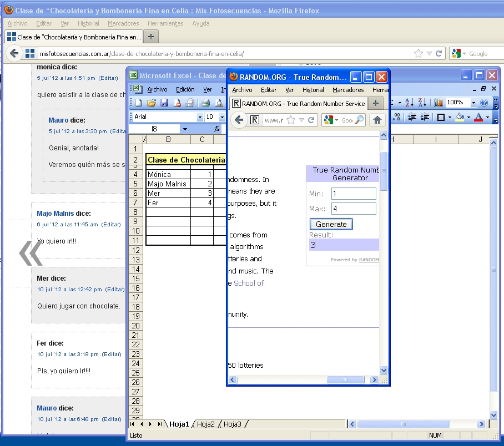The height and width of the screenshot is (446, 504).
Task: Open the Excel zoom 100% dropdown
Action: (473, 103)
